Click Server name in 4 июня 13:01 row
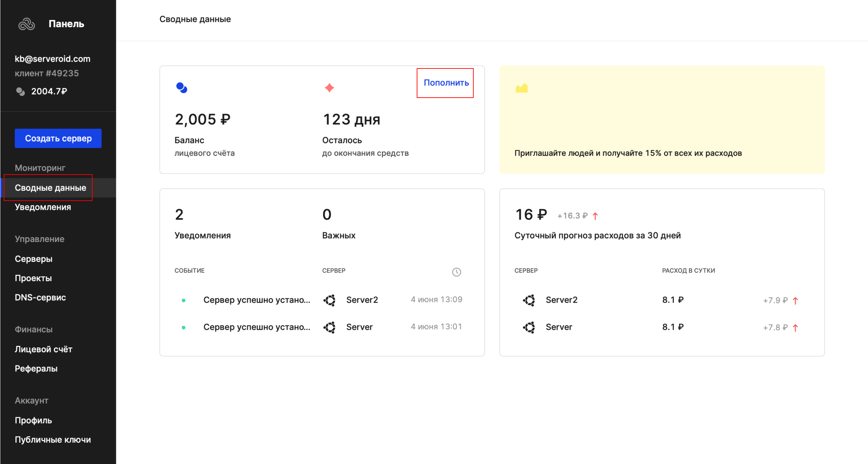 359,327
